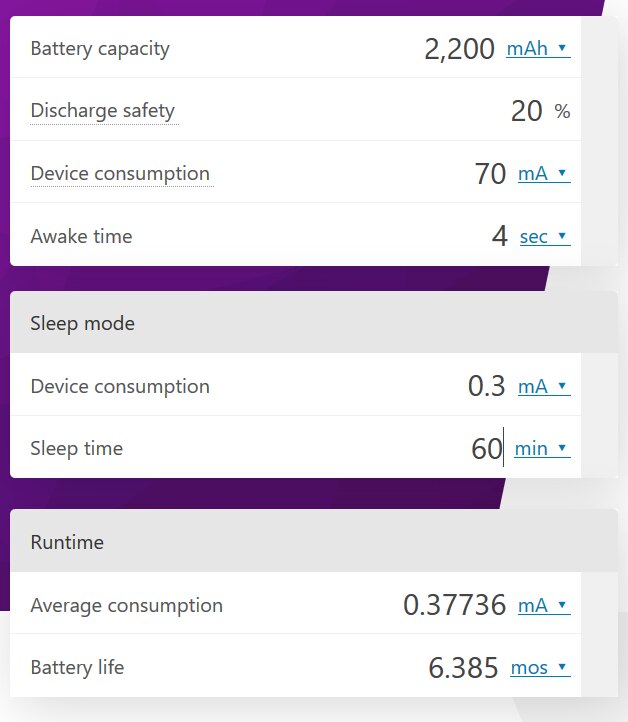Open the battery capacity mAh unit dropdown

tap(538, 48)
